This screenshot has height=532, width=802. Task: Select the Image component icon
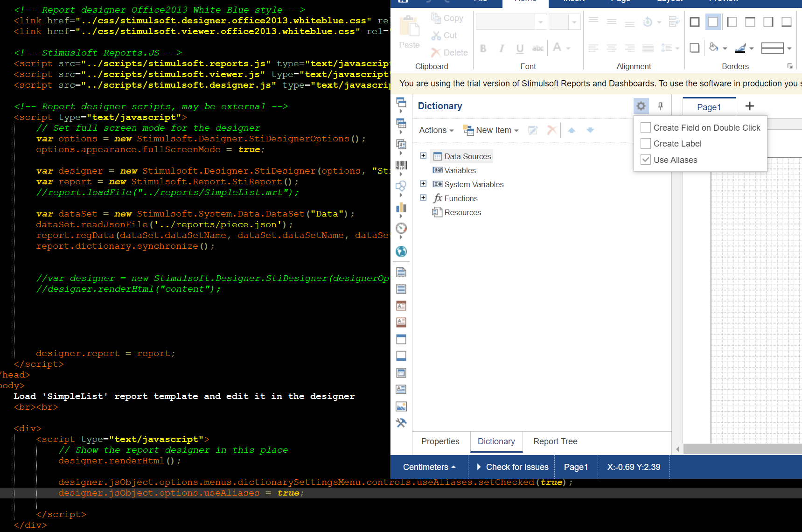click(401, 406)
